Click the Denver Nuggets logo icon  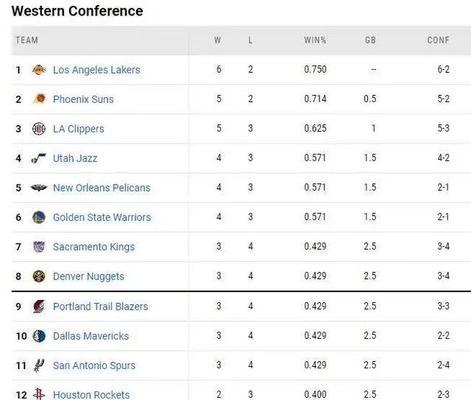39,276
